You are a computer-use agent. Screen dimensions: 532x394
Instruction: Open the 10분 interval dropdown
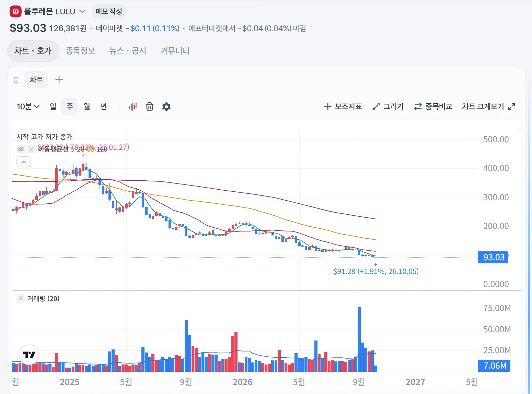[28, 107]
